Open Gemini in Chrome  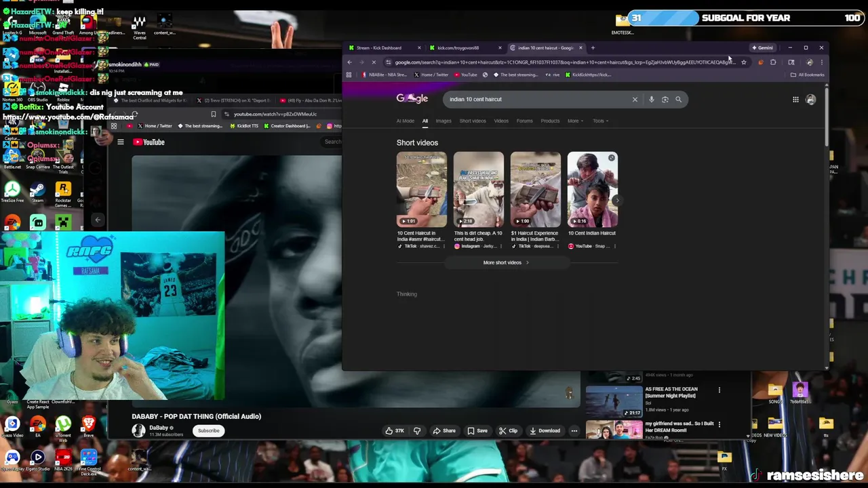(x=762, y=48)
